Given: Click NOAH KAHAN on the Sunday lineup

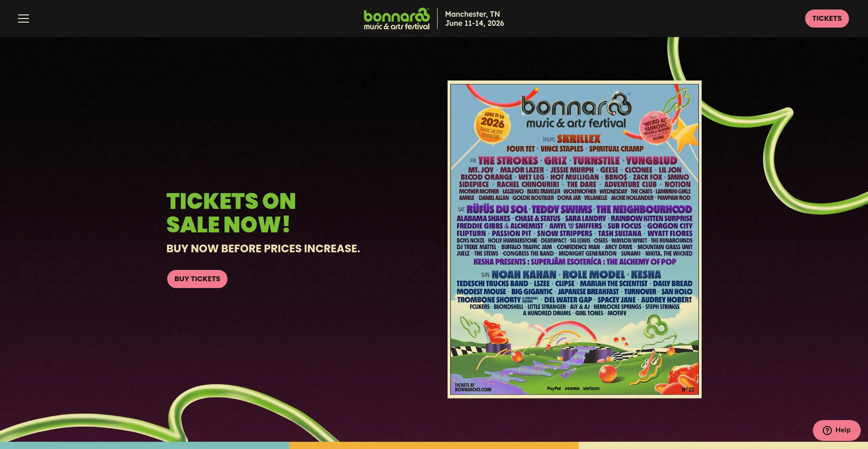Looking at the screenshot, I should click(524, 274).
